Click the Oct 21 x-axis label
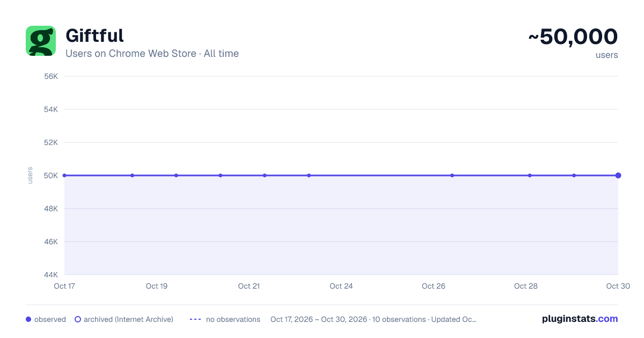The height and width of the screenshot is (338, 644). (x=249, y=286)
